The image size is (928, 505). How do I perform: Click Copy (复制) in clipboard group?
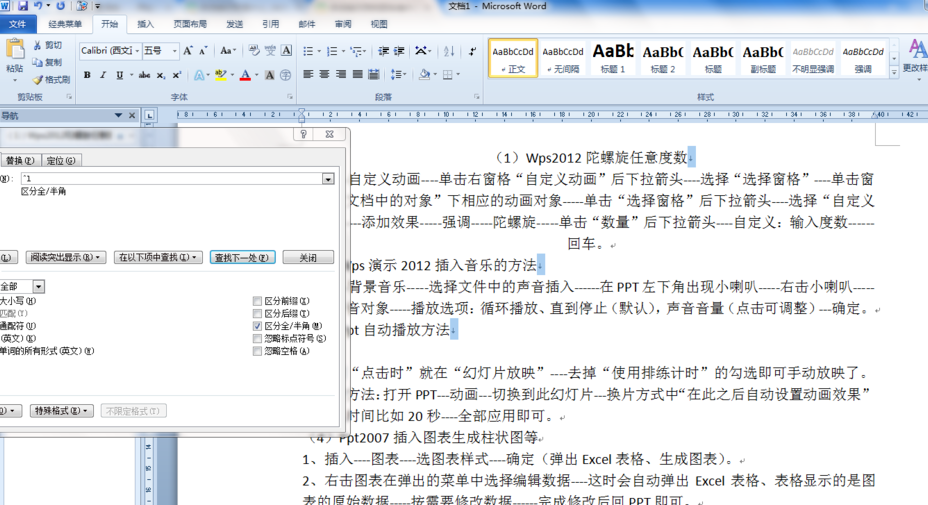(x=47, y=62)
